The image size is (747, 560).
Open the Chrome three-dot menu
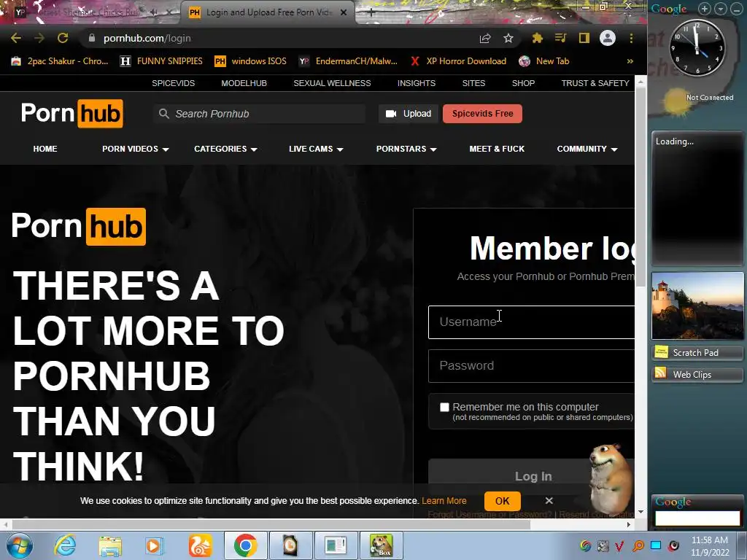click(631, 38)
